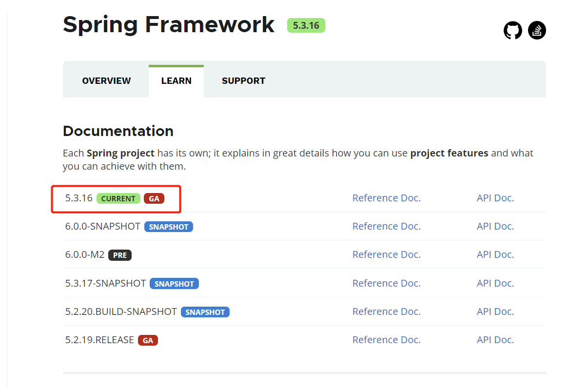Open Reference Doc. for 5.2.19.RELEASE
The image size is (588, 389).
point(386,340)
